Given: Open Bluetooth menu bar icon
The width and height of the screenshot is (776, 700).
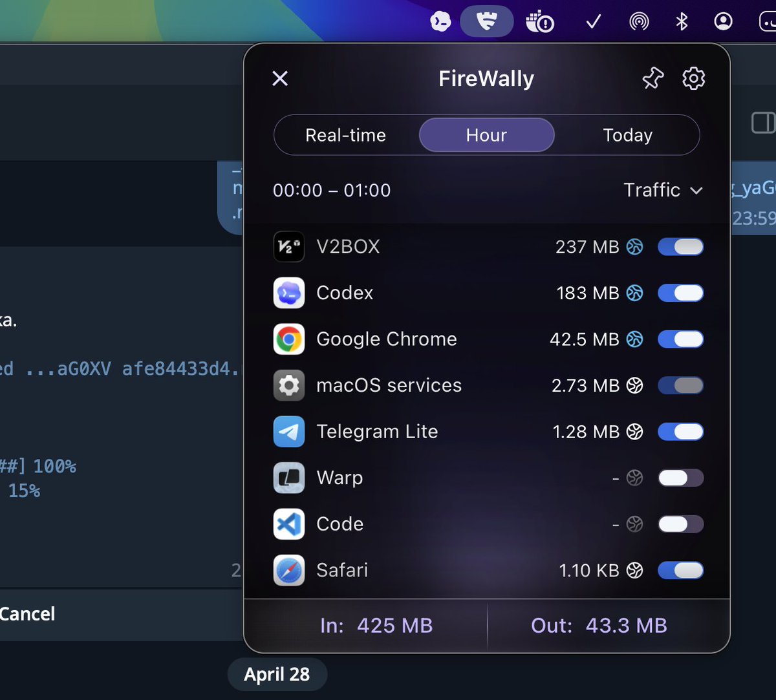Looking at the screenshot, I should click(x=682, y=22).
